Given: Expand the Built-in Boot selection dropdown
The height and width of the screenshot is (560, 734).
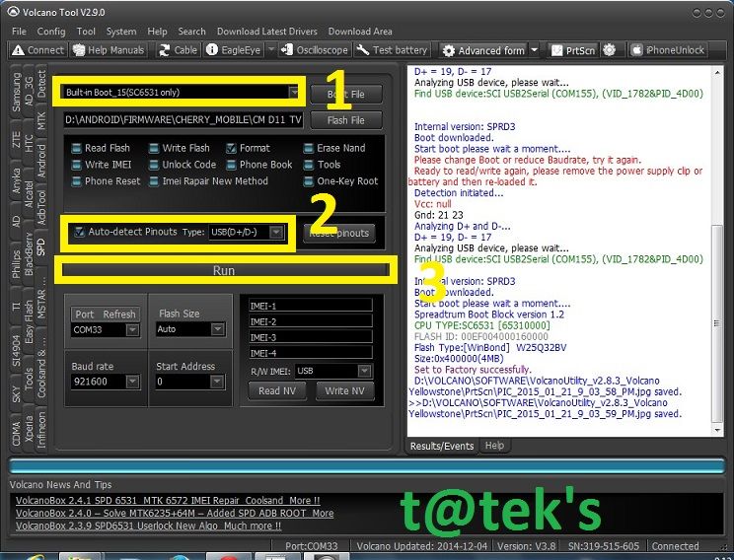Looking at the screenshot, I should [293, 93].
